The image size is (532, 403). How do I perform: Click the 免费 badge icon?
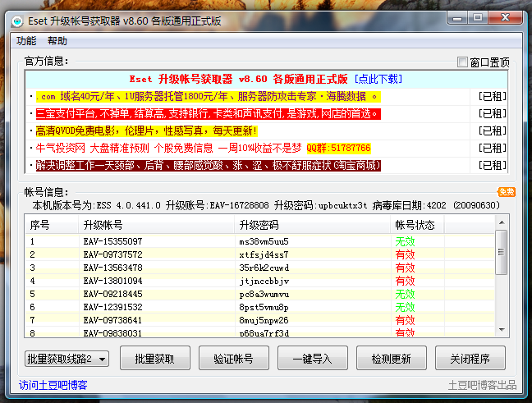click(507, 192)
